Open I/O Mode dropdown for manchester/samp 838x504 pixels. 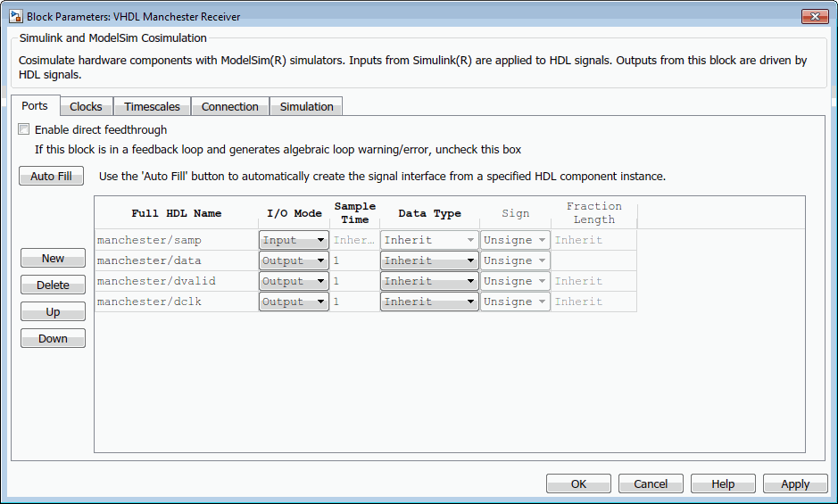[x=294, y=240]
